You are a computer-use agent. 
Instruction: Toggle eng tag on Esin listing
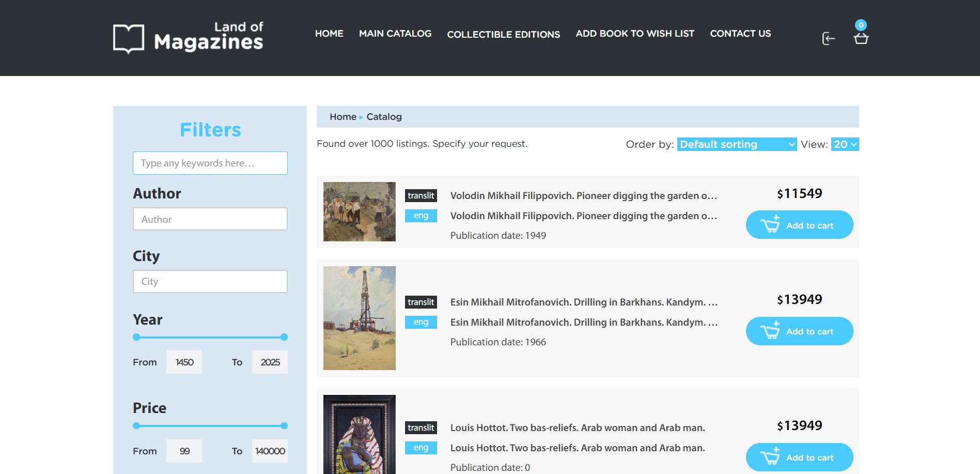(421, 322)
